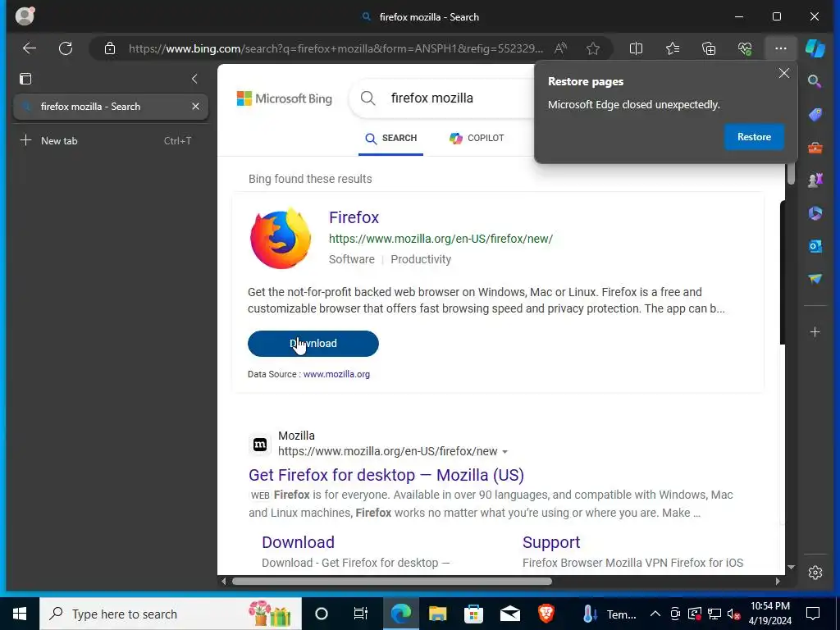Image resolution: width=840 pixels, height=630 pixels.
Task: Open the Mail app from the taskbar
Action: pos(510,614)
